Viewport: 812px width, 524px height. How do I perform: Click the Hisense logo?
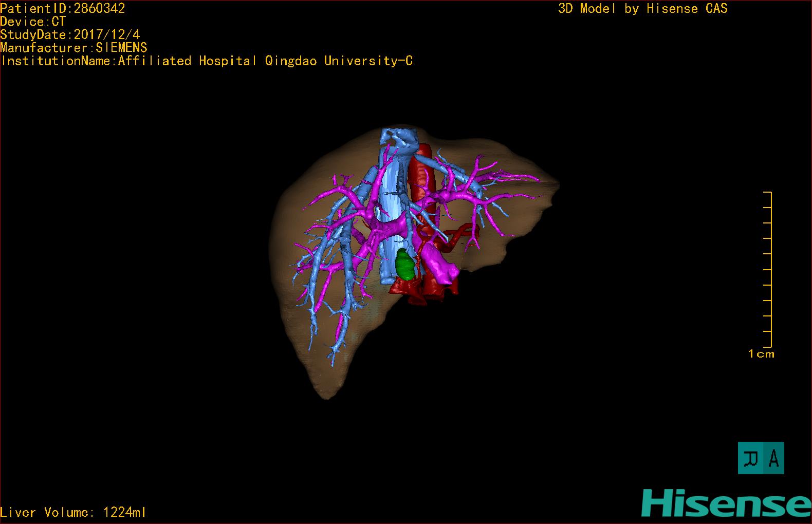[726, 503]
